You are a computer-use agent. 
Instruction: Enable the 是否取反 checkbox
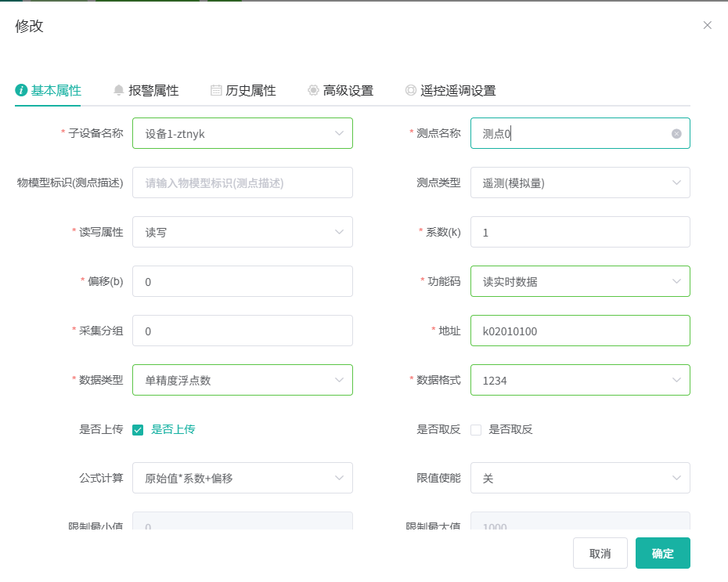[476, 429]
